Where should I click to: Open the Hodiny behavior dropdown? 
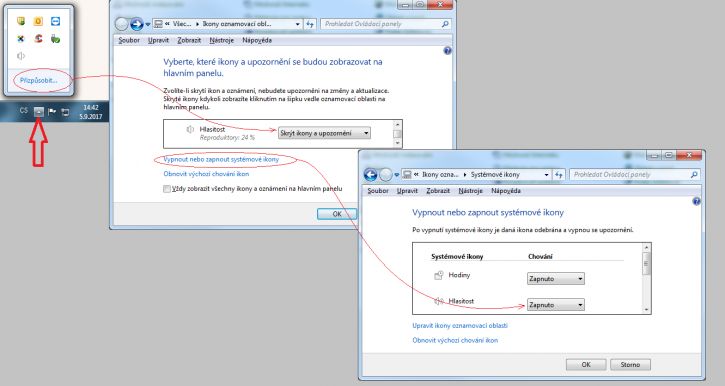pyautogui.click(x=555, y=279)
